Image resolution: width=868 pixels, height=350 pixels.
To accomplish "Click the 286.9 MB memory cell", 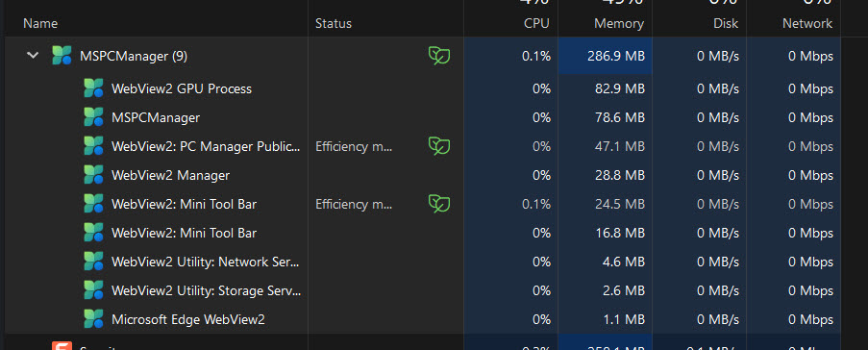I will point(605,56).
